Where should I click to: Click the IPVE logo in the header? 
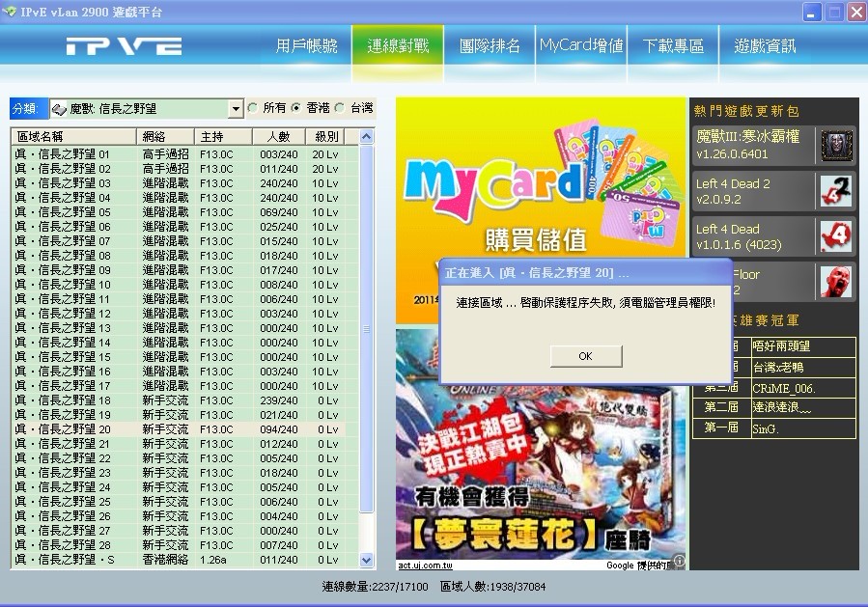[124, 46]
